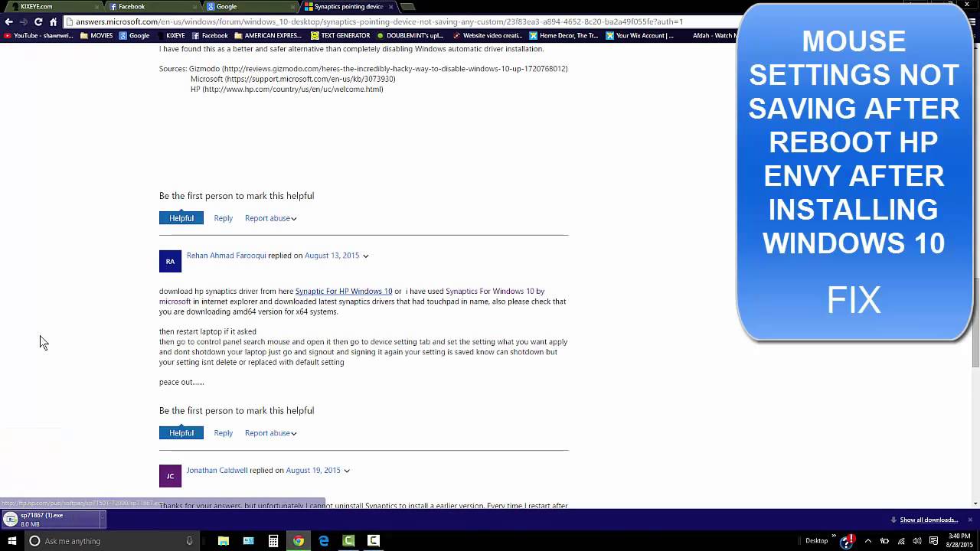Screen dimensions: 980x551
Task: Click Reply link under Rehan's reply
Action: (x=223, y=433)
